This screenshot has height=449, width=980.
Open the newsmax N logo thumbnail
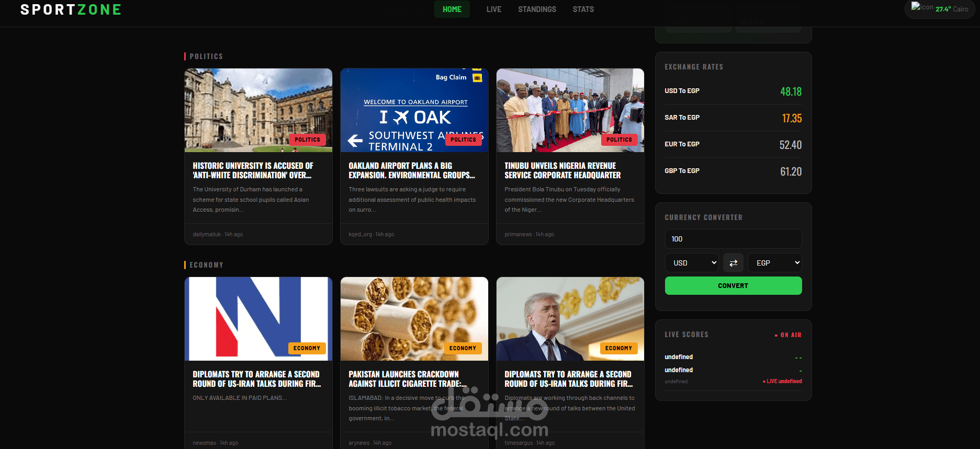click(258, 319)
